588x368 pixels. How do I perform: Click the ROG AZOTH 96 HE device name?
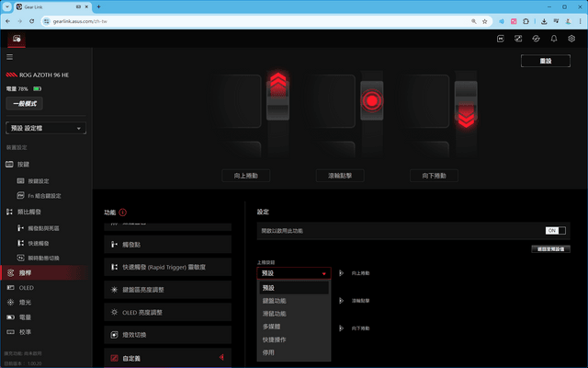pyautogui.click(x=44, y=75)
